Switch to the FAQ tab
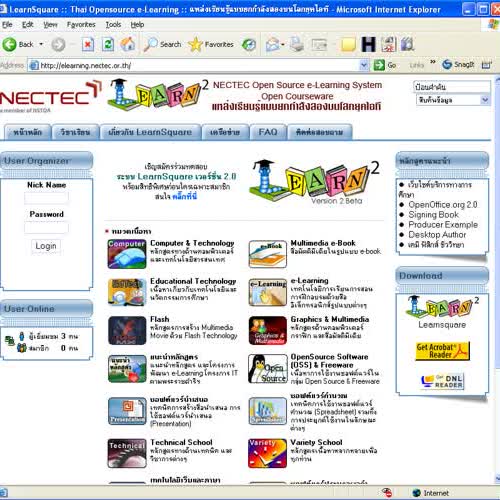Screen dimensions: 500x500 click(268, 132)
